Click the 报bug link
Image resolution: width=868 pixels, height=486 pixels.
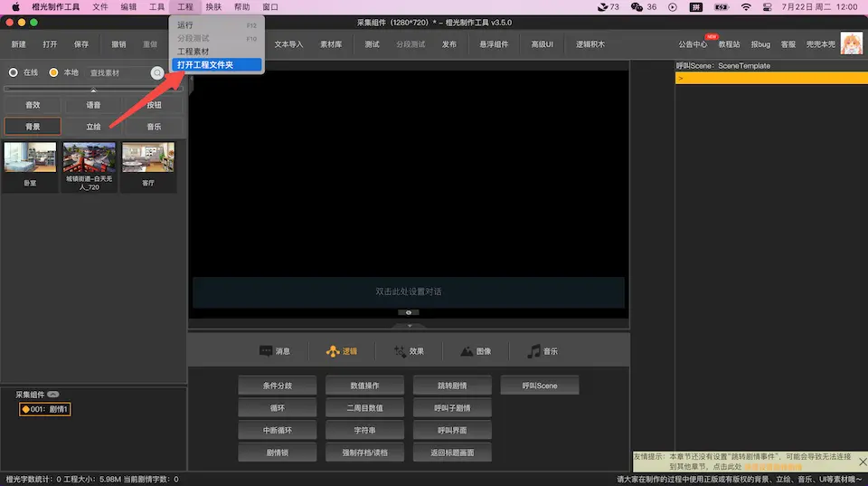[760, 44]
